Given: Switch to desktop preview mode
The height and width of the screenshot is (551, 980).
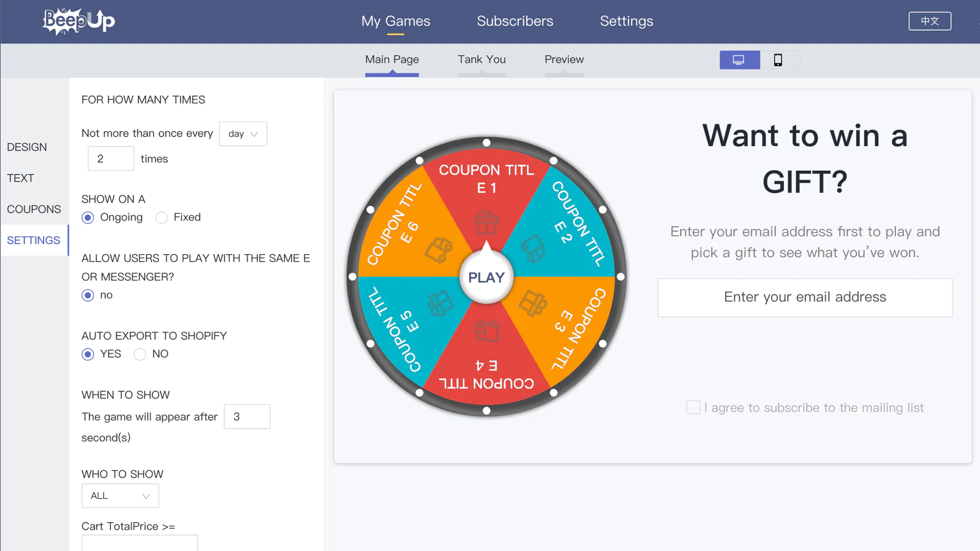Looking at the screenshot, I should [739, 60].
